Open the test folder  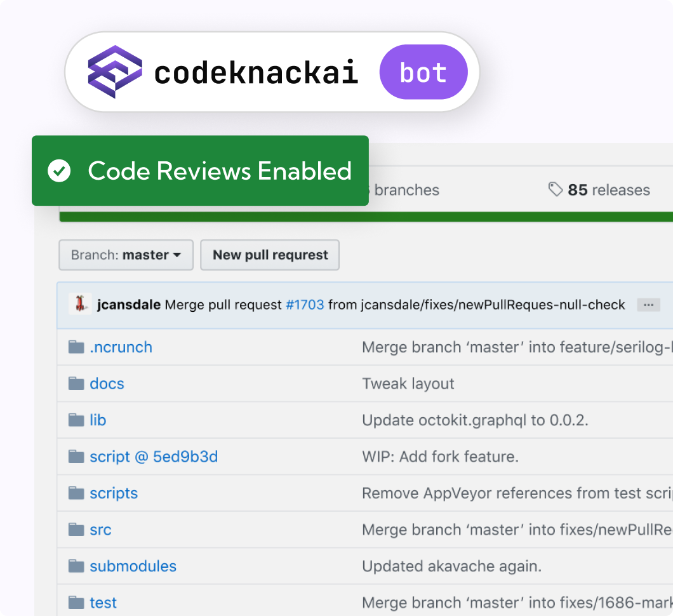pos(103,603)
